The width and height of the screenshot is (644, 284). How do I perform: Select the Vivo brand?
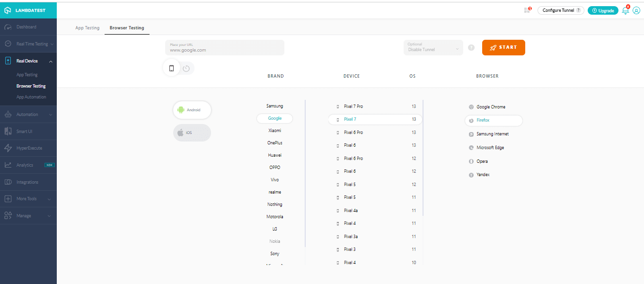274,180
